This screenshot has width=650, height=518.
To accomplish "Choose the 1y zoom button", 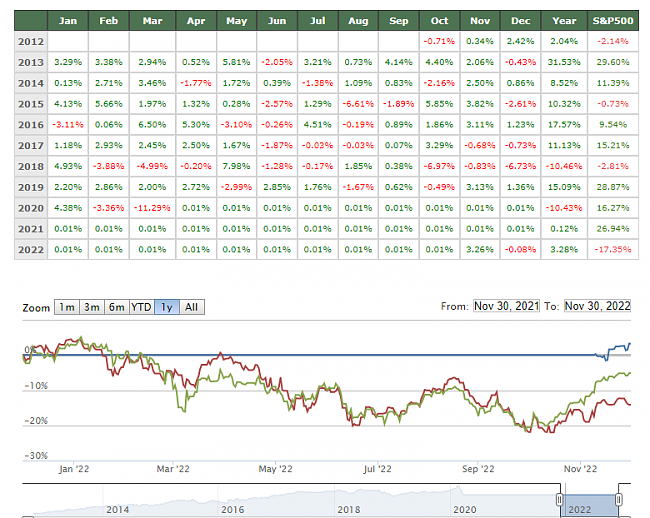I will pyautogui.click(x=168, y=307).
